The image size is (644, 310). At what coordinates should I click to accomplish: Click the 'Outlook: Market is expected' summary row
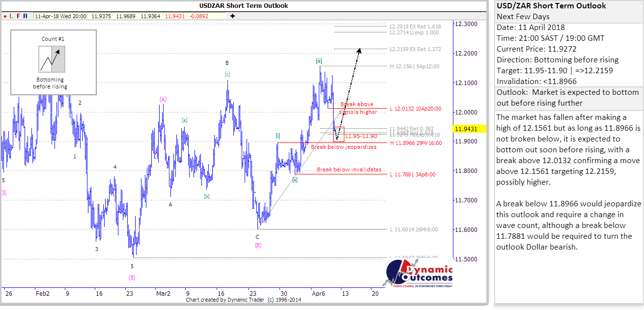(568, 98)
